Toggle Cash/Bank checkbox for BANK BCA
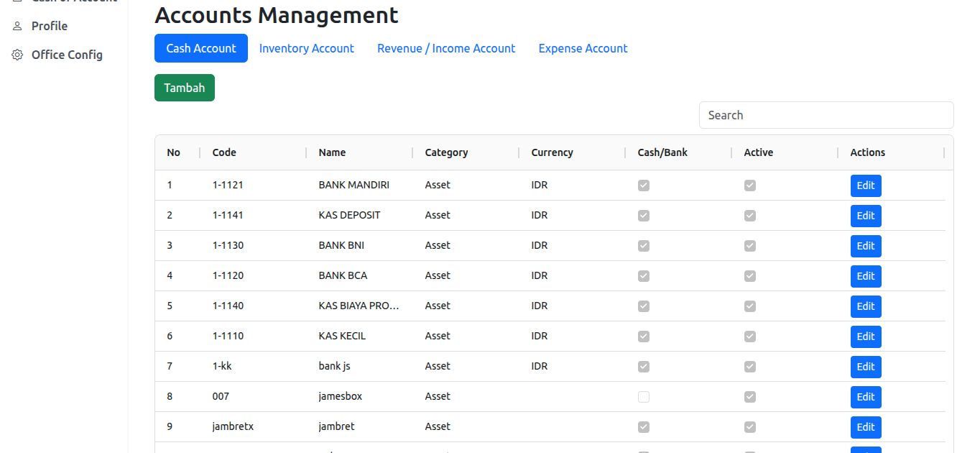This screenshot has height=453, width=980. 644,276
